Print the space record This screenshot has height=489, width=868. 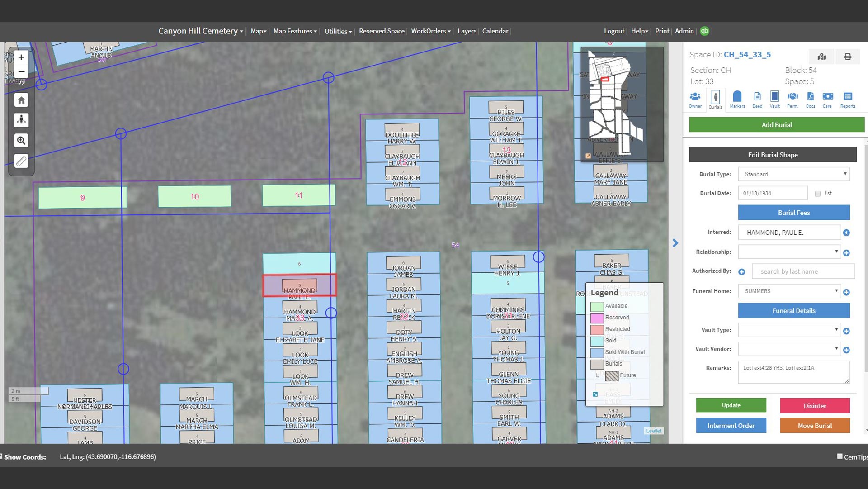coord(848,57)
